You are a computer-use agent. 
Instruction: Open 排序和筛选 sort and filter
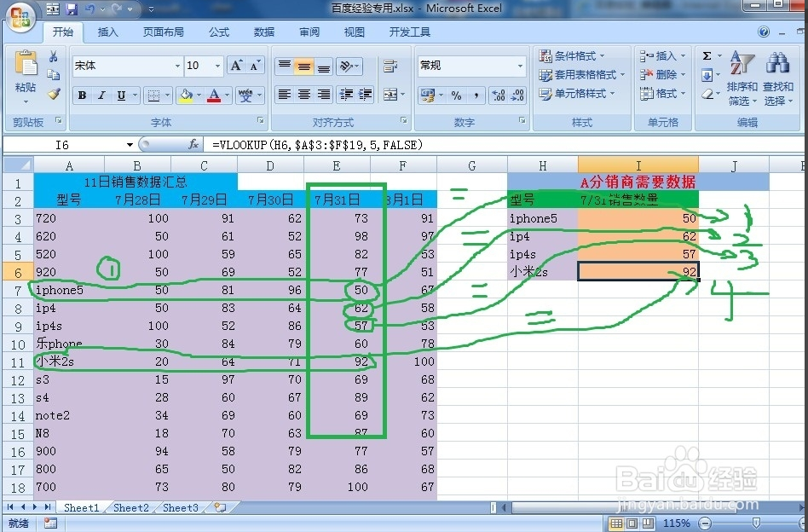tap(742, 78)
